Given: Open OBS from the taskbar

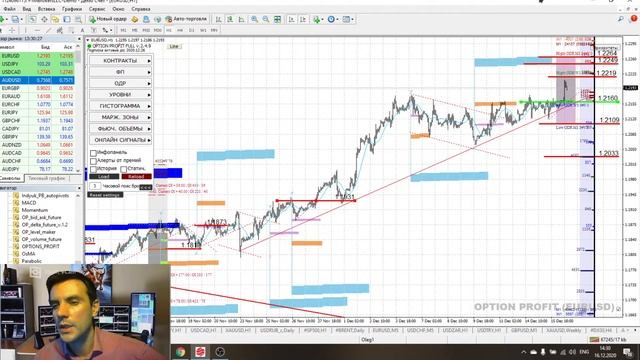Looking at the screenshot, I should tap(220, 351).
